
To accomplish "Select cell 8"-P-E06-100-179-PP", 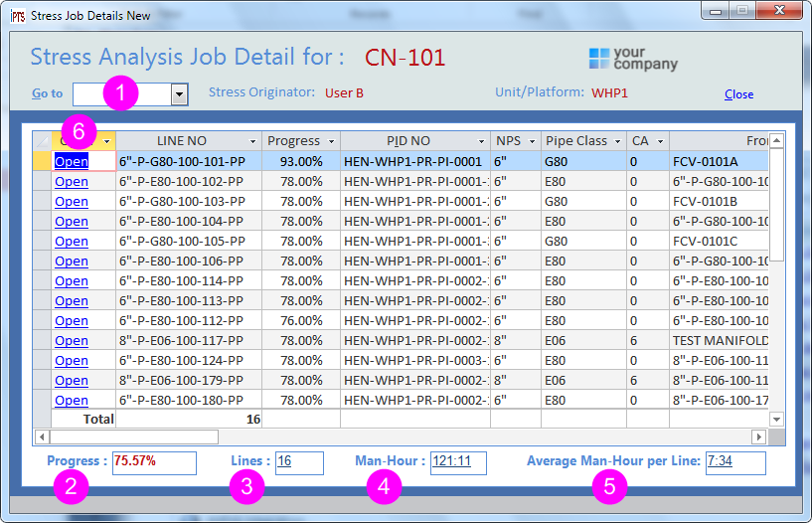I will [189, 381].
